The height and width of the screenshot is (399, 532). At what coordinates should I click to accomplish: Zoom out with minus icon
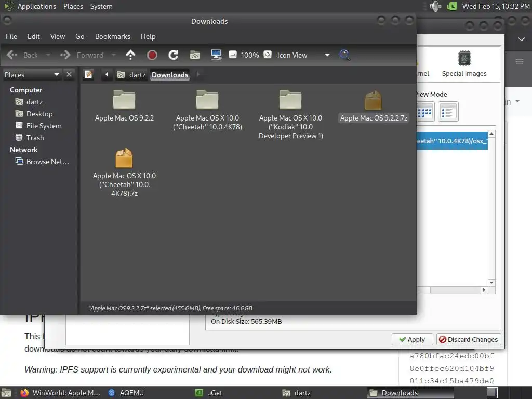click(233, 55)
